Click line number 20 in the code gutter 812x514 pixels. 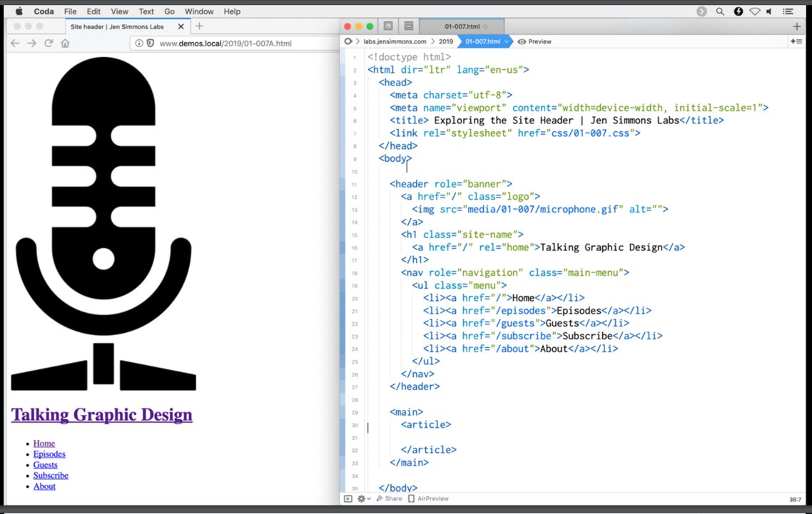click(355, 298)
